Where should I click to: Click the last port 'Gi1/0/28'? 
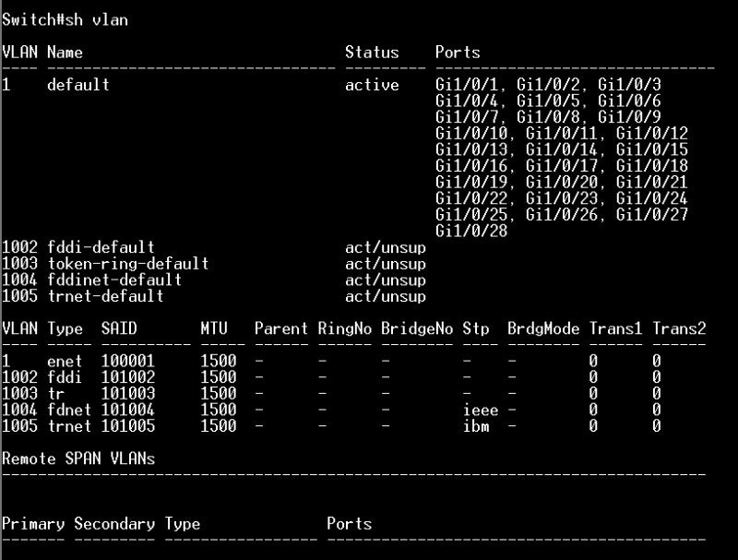[x=471, y=231]
